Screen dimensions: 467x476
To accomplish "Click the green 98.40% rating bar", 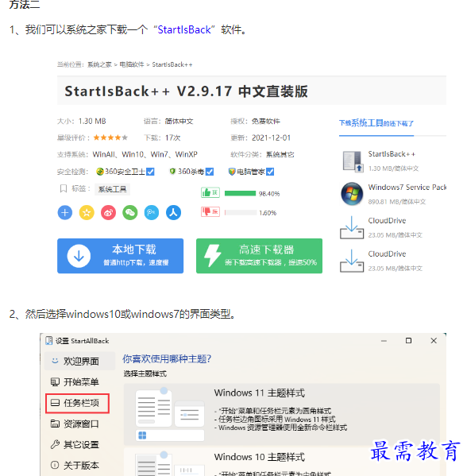I will 241,193.
